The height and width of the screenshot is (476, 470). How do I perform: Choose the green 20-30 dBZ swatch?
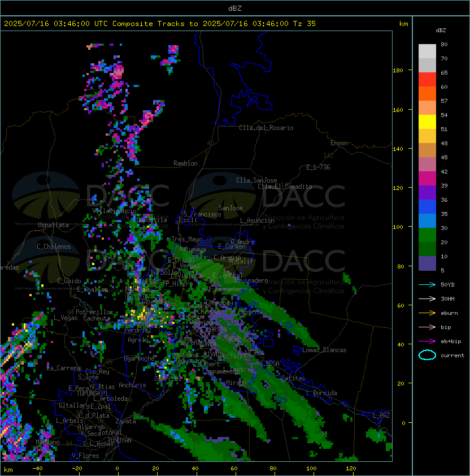427,235
